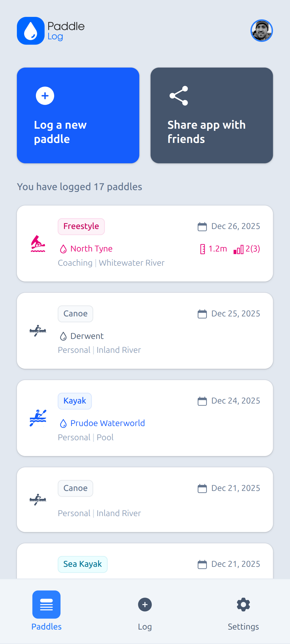Click the Paddle Log water drop logo

tap(31, 31)
